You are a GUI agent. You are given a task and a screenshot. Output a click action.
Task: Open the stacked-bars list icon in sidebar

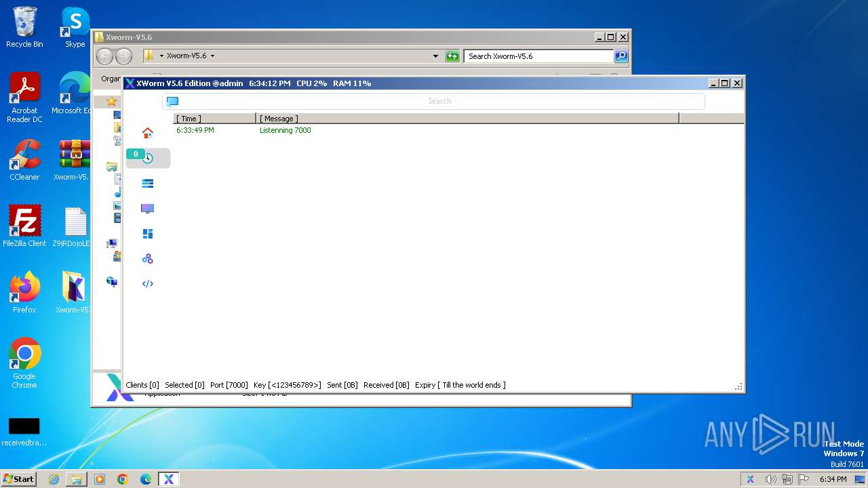click(x=147, y=183)
